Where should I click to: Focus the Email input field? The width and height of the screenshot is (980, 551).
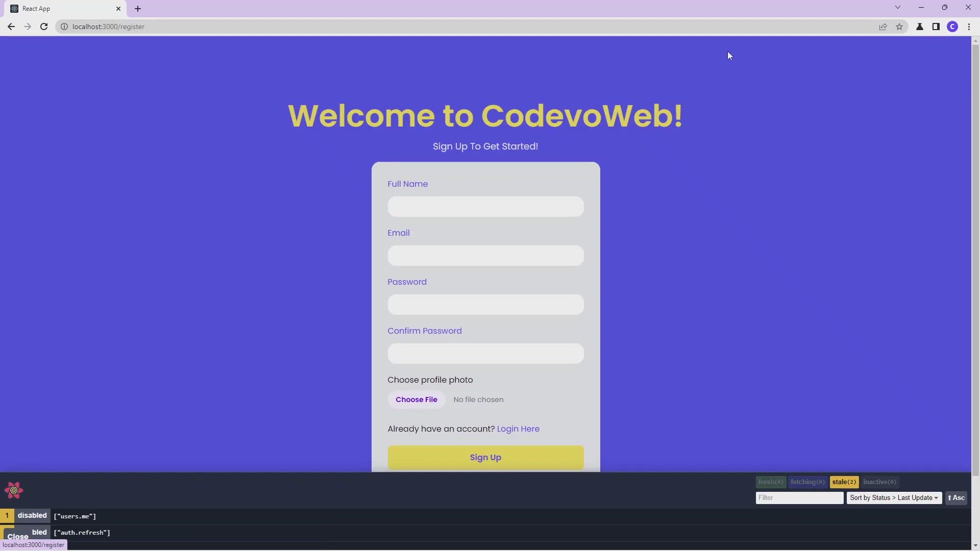[x=485, y=256]
